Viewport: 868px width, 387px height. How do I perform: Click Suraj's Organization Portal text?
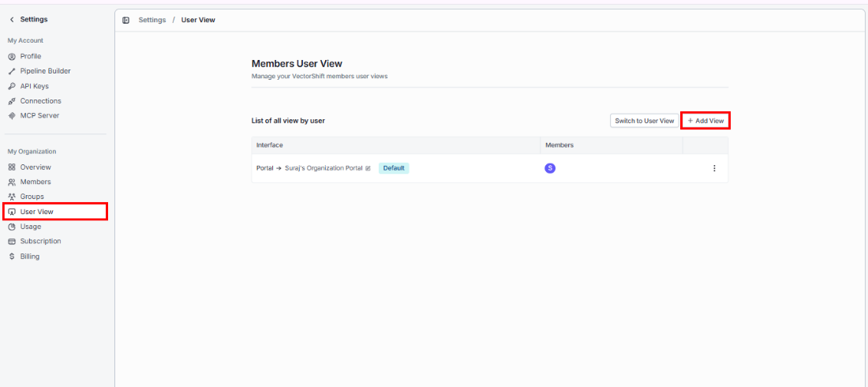click(324, 168)
